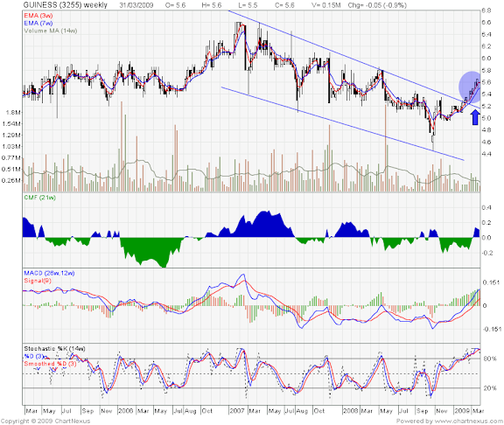Click the volume 'V= 0.15M' value

(x=325, y=5)
